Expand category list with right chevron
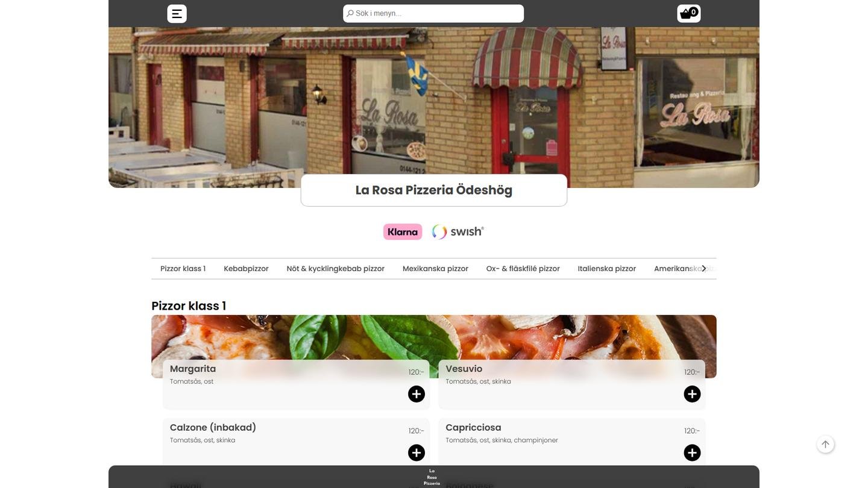This screenshot has height=488, width=868. pos(703,269)
